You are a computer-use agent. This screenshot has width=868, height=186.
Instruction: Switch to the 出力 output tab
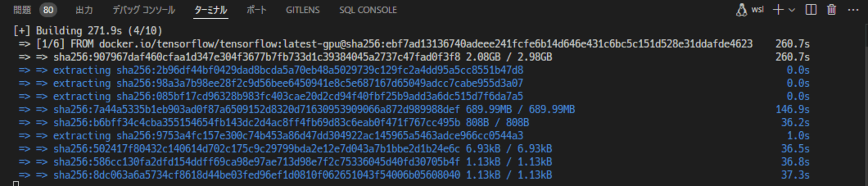[x=84, y=10]
